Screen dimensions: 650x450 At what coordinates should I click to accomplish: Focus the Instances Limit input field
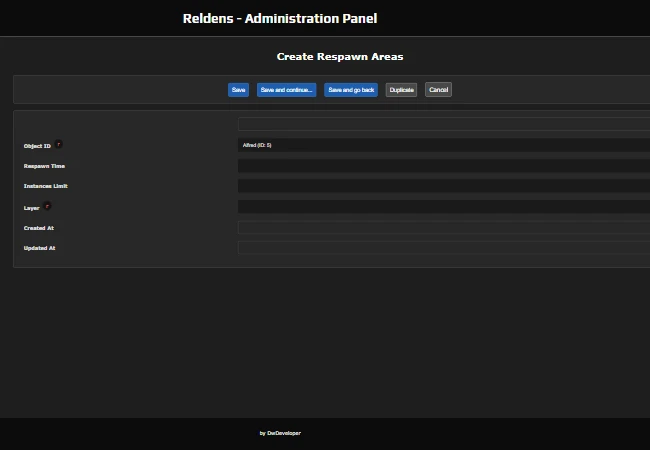444,186
